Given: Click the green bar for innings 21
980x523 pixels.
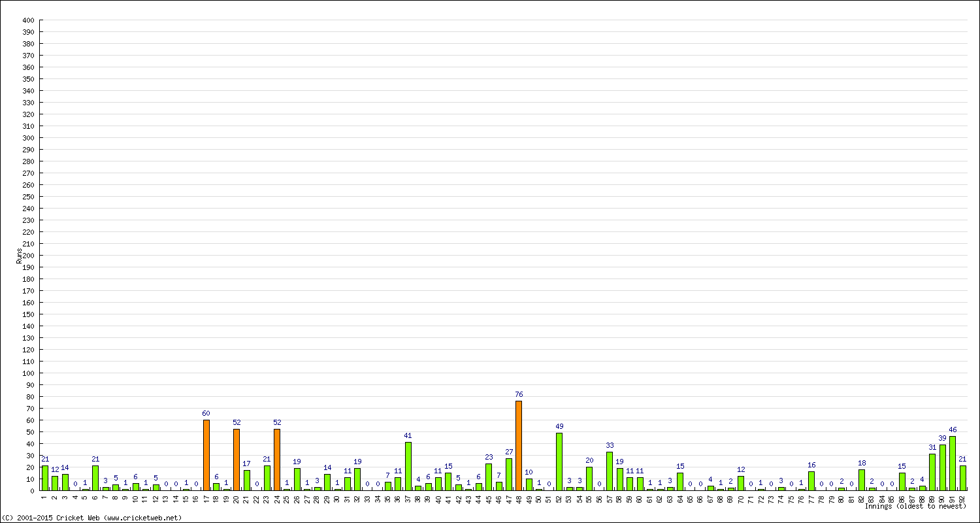Looking at the screenshot, I should click(247, 481).
